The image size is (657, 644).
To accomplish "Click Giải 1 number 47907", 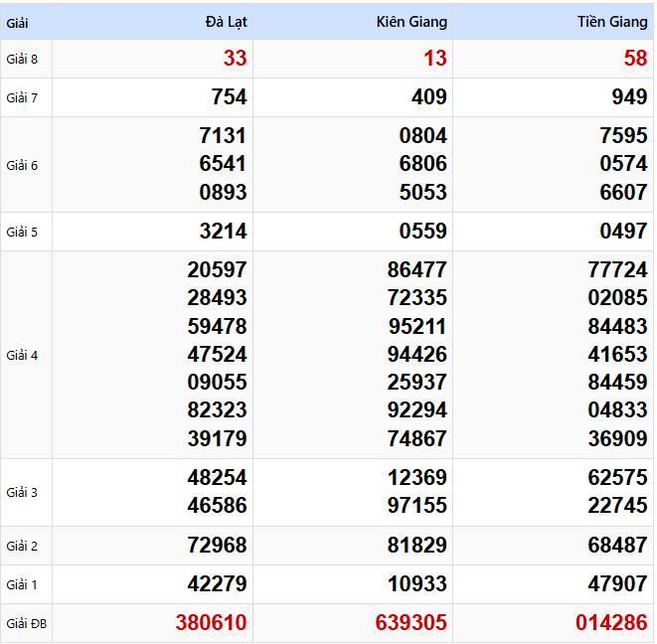I will tap(617, 583).
